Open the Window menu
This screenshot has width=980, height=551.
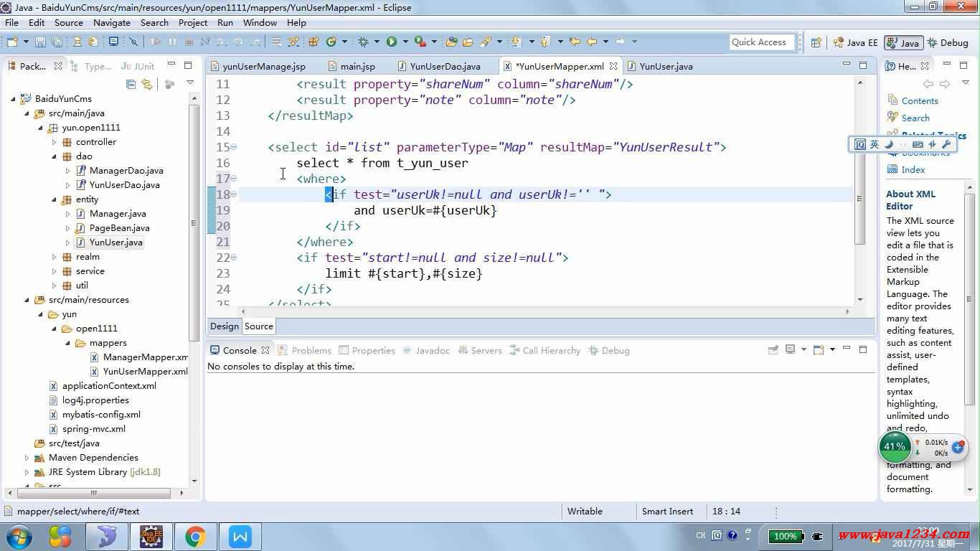[260, 22]
